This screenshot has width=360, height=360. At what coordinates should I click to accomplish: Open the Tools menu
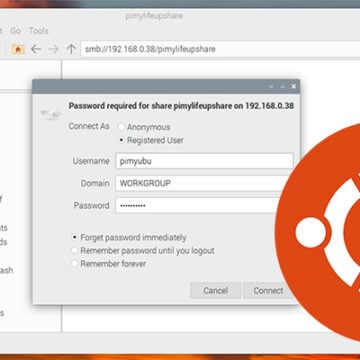pos(39,31)
